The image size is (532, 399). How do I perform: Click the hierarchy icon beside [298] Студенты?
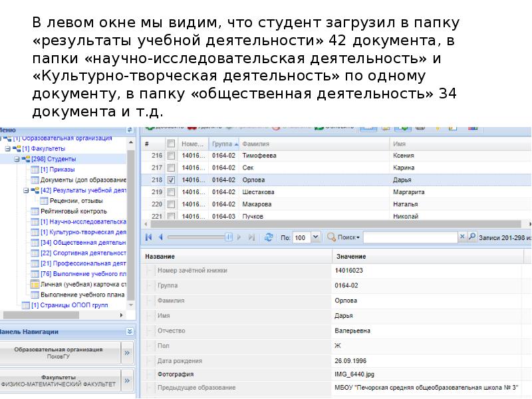coord(26,159)
